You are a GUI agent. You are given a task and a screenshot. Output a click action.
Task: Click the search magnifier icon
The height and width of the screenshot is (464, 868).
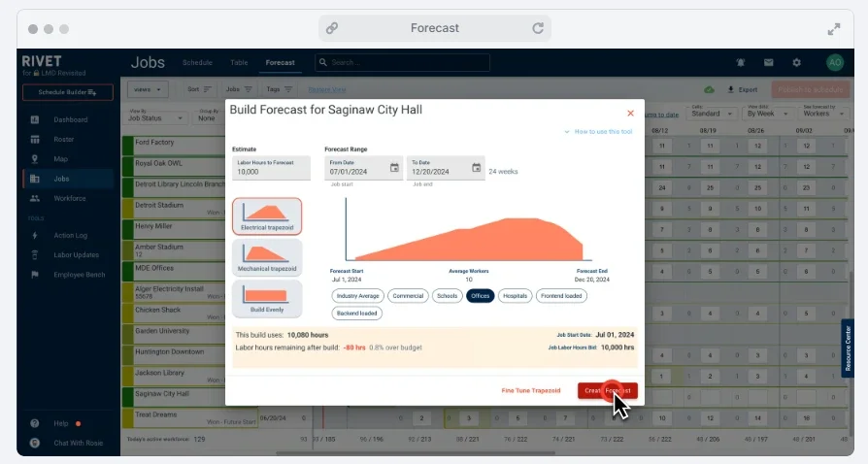[x=322, y=62]
